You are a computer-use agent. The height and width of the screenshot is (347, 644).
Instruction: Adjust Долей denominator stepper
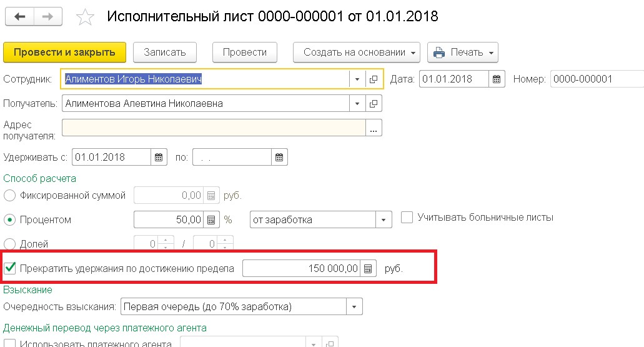pyautogui.click(x=225, y=244)
